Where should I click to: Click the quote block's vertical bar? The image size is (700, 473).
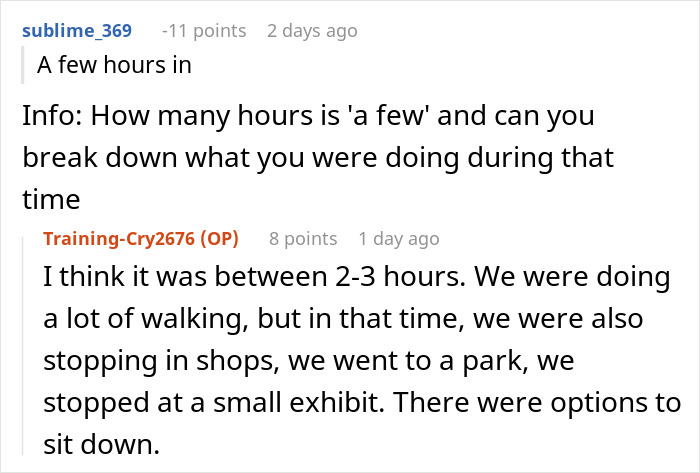tap(25, 65)
